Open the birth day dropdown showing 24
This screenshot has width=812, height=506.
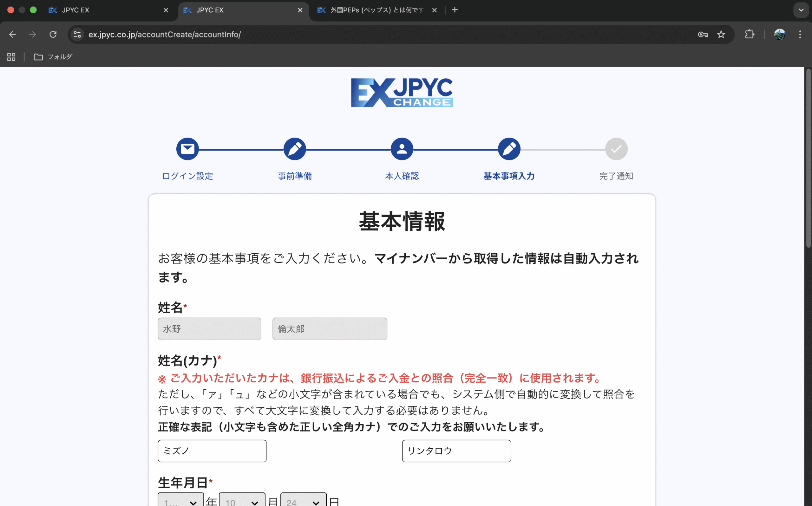click(x=303, y=501)
